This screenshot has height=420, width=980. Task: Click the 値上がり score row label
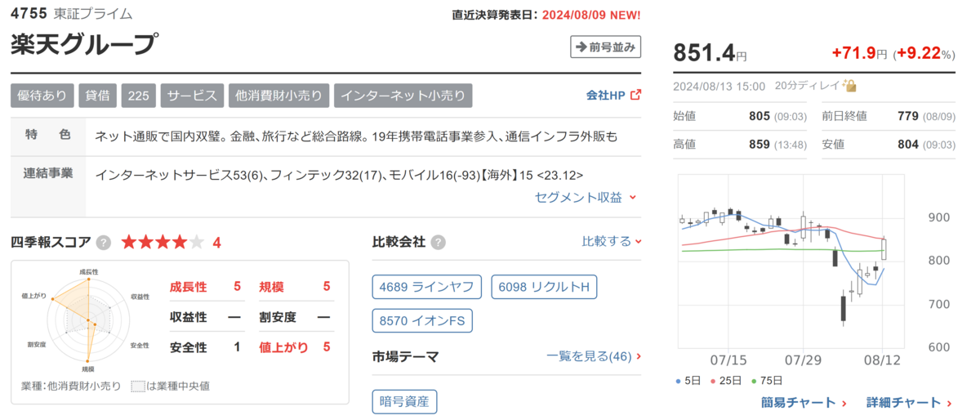point(284,347)
